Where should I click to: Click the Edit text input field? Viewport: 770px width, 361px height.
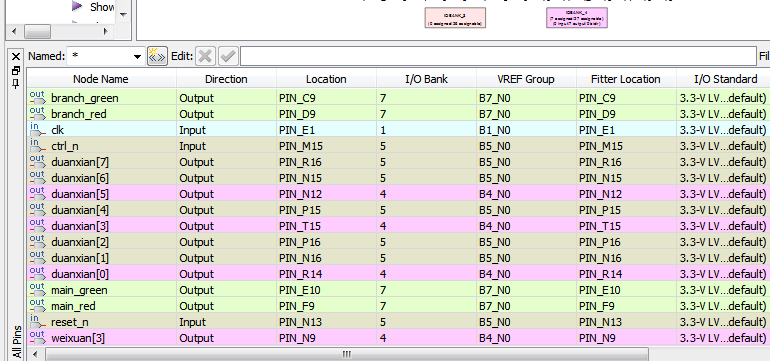click(x=498, y=56)
